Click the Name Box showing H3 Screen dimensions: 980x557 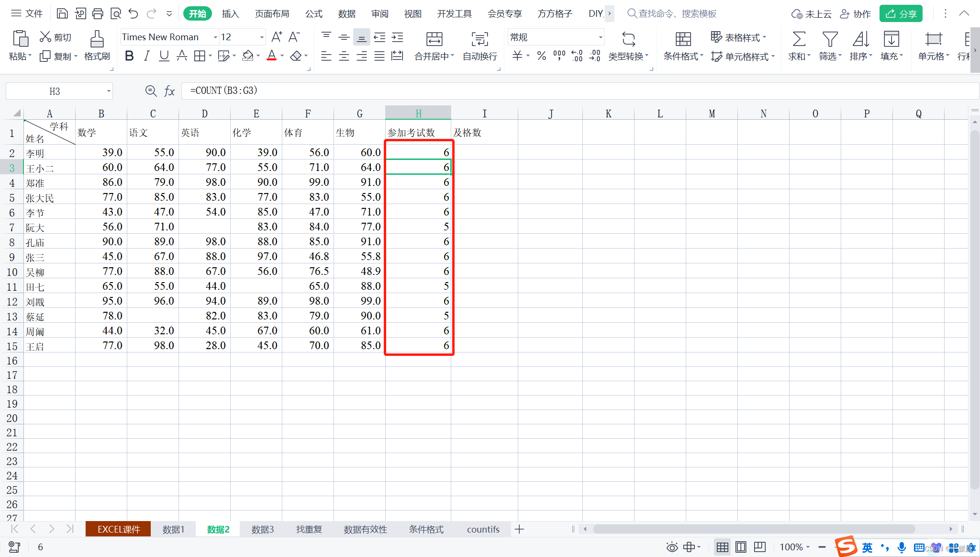pyautogui.click(x=55, y=91)
